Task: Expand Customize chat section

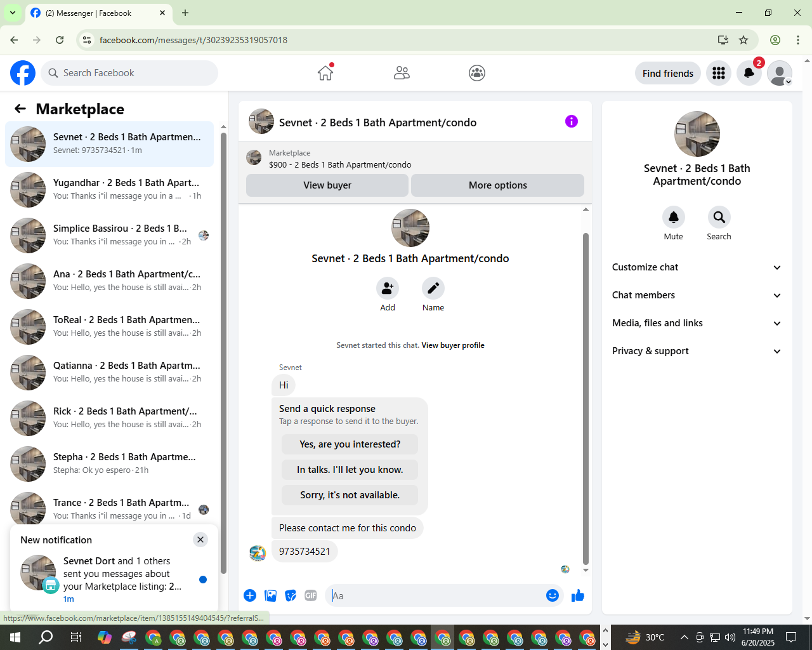Action: (x=697, y=267)
